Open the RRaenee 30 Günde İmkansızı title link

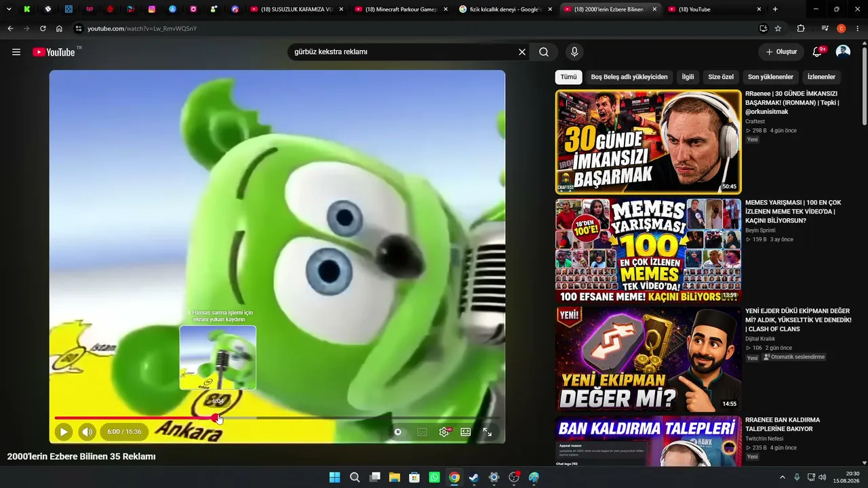pos(793,103)
